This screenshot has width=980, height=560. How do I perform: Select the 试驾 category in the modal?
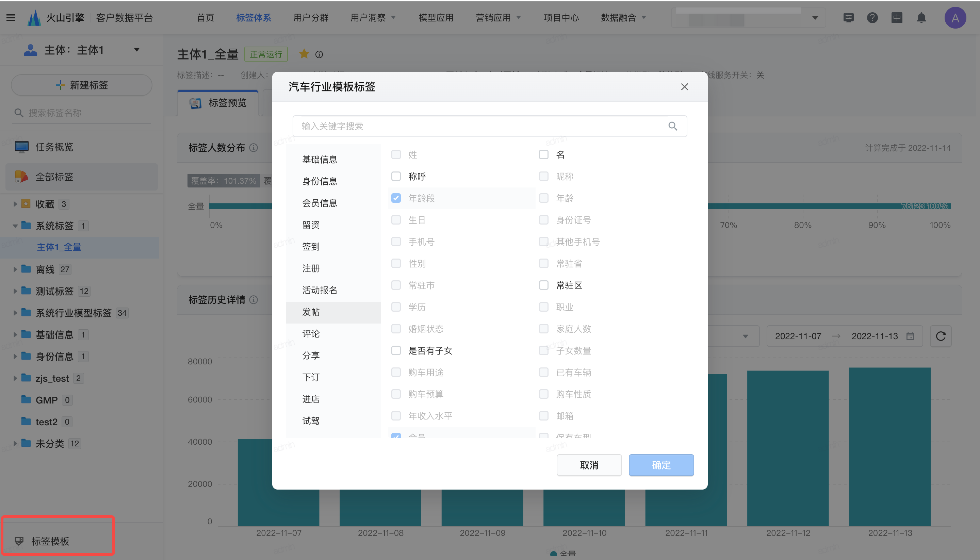(333, 421)
